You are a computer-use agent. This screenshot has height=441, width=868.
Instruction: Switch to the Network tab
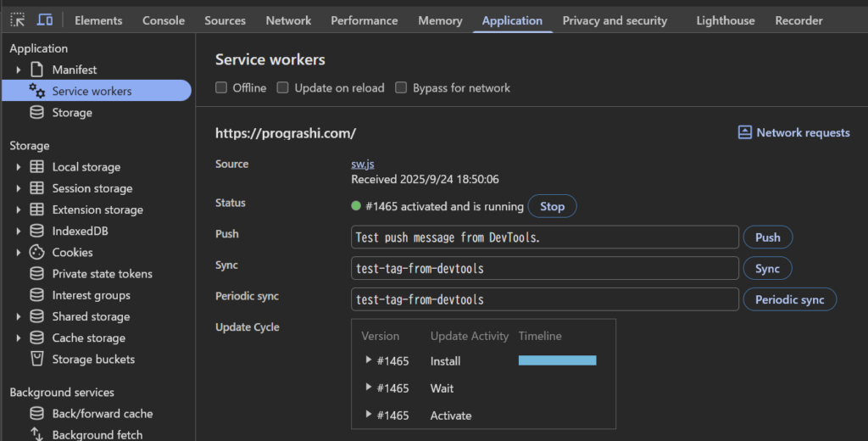[288, 20]
